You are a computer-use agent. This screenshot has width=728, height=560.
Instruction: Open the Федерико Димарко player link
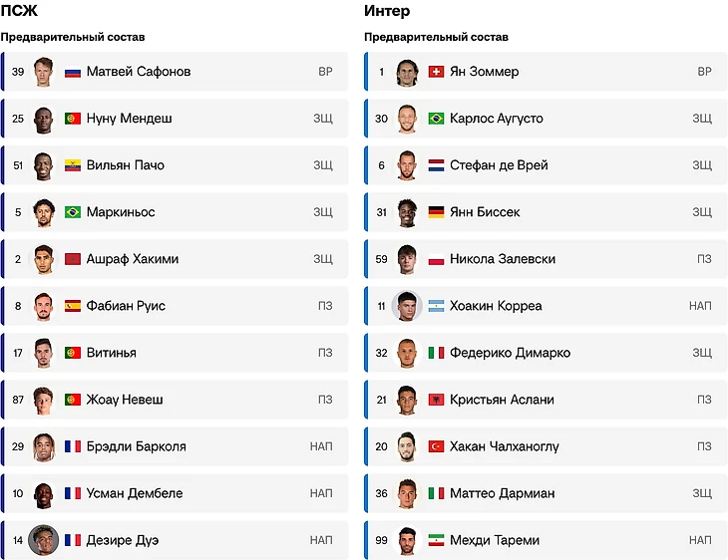(x=510, y=353)
